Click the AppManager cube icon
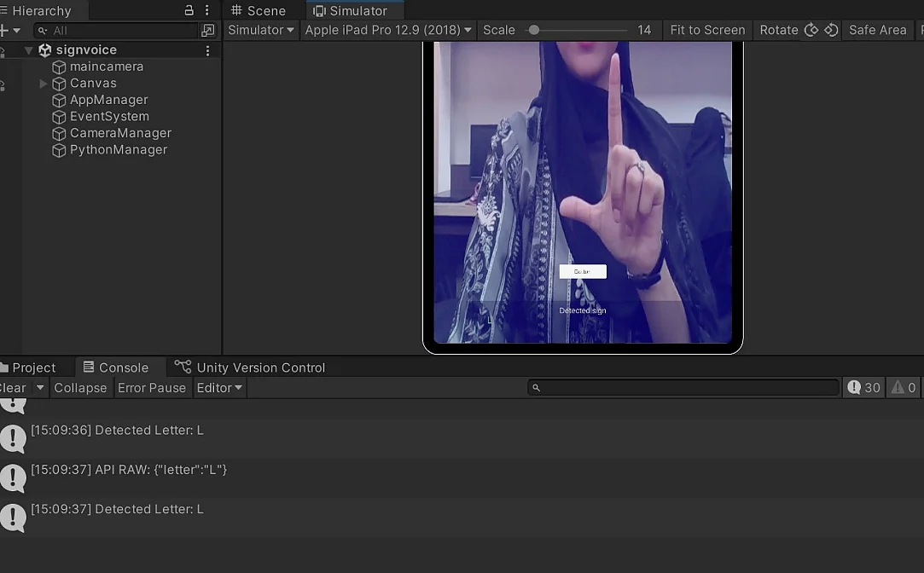Image resolution: width=924 pixels, height=573 pixels. tap(59, 101)
